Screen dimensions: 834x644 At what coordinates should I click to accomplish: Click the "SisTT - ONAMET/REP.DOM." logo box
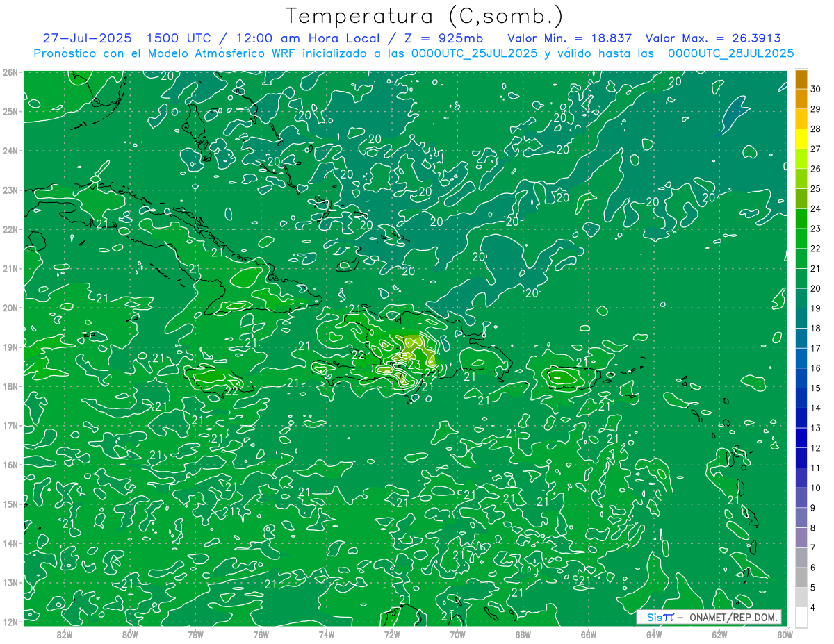(x=709, y=617)
